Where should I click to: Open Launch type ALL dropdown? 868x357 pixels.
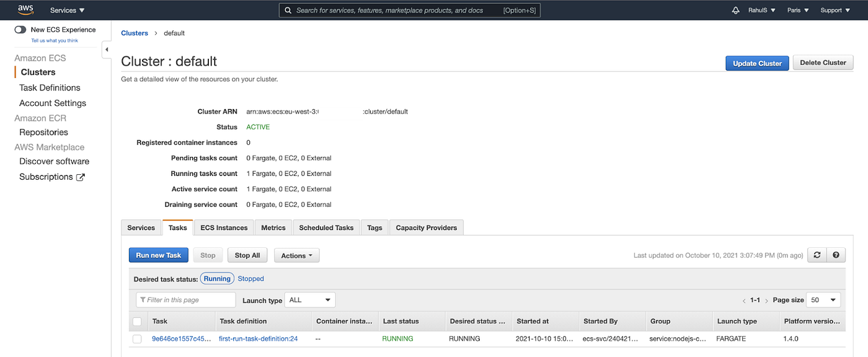310,300
